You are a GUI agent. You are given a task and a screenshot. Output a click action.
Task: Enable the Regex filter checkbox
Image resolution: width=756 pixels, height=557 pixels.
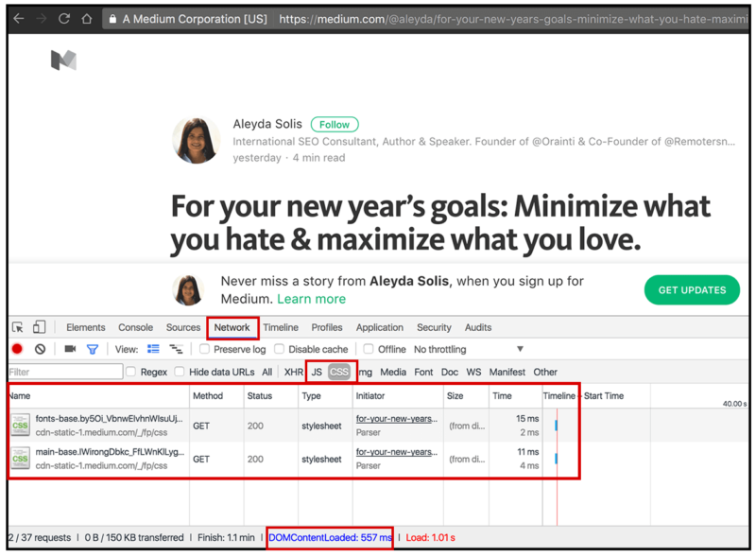[x=130, y=371]
